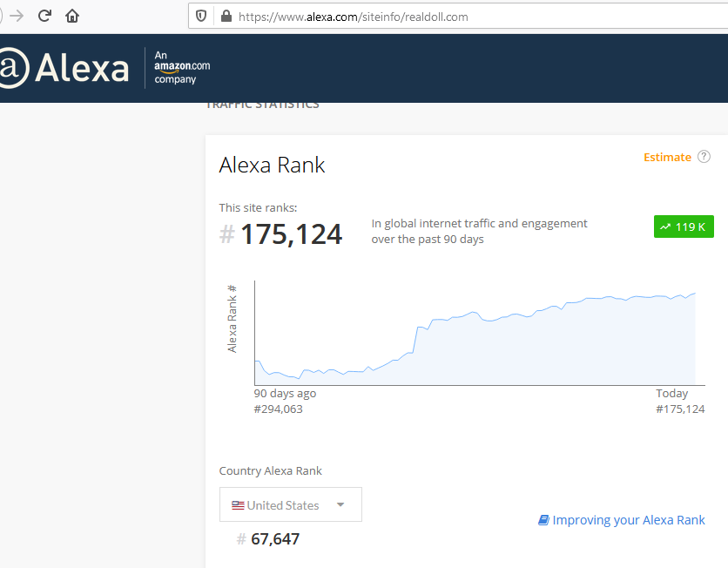Click the 'Alexa Rank #' vertical axis label
The width and height of the screenshot is (728, 568).
pos(233,319)
